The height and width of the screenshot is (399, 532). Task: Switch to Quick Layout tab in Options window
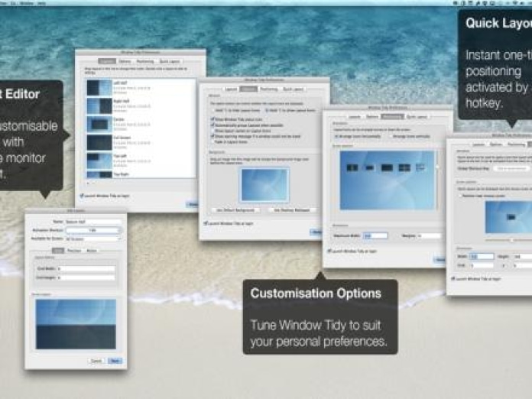[294, 89]
